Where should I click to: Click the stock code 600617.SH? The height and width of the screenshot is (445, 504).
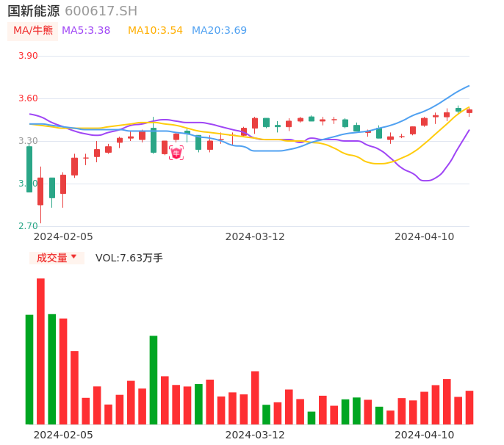[x=101, y=11]
